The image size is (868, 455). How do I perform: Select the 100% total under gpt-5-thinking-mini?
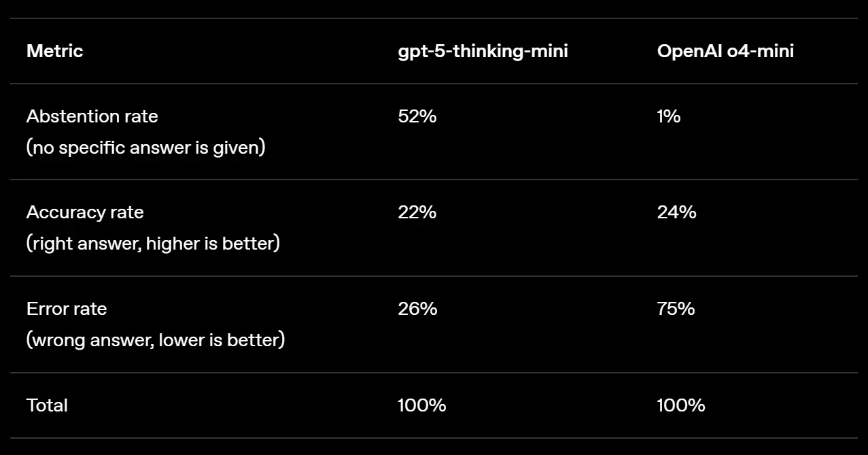(x=421, y=405)
